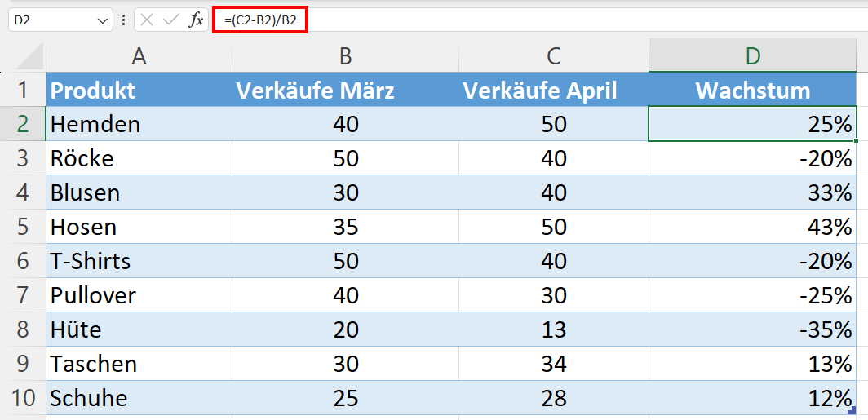Click the Select All corner triangle
The image size is (868, 420).
coord(29,55)
